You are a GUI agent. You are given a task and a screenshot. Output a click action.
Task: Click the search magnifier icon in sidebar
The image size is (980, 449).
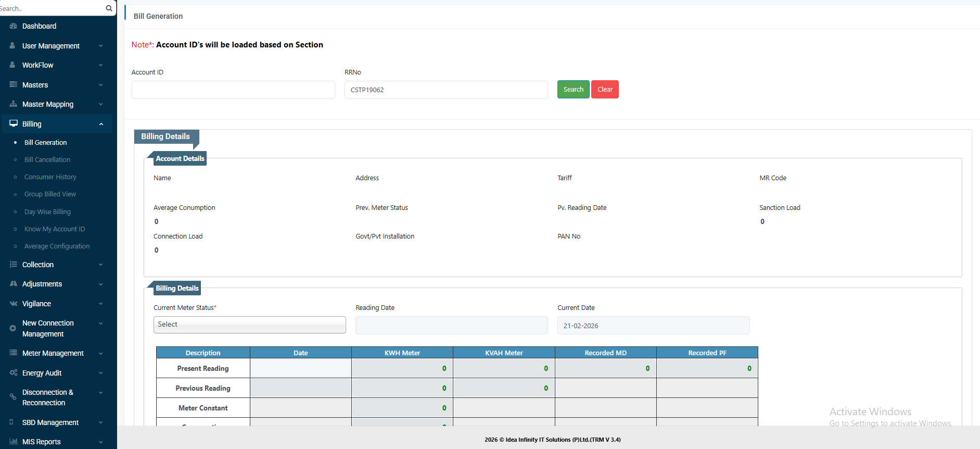[109, 8]
